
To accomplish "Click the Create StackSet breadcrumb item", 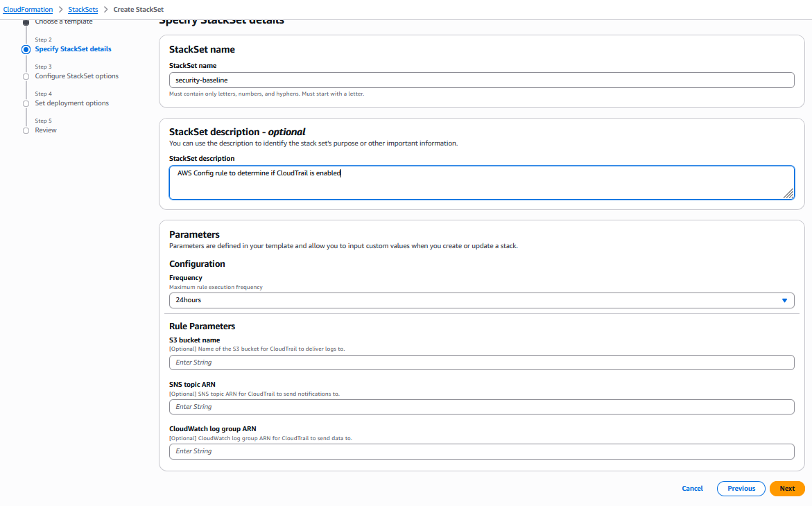I will [x=138, y=9].
